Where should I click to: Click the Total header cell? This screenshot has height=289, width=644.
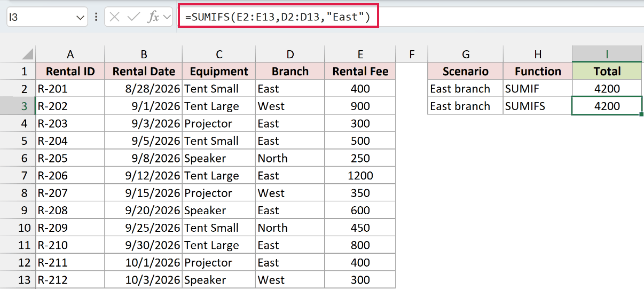click(x=607, y=71)
